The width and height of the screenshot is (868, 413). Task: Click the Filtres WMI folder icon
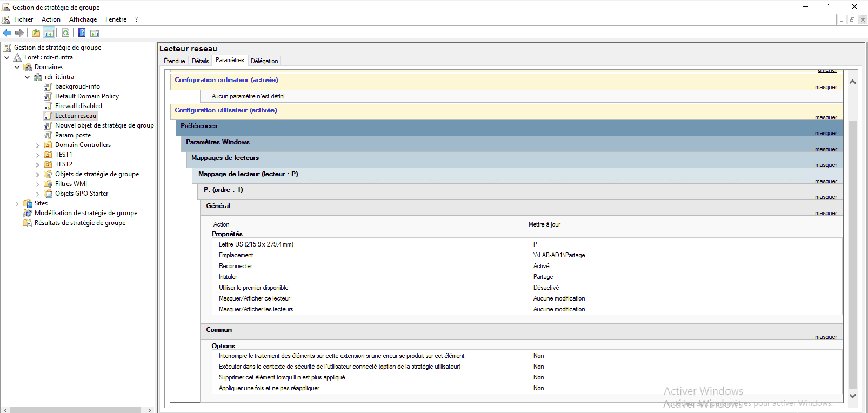pyautogui.click(x=48, y=184)
